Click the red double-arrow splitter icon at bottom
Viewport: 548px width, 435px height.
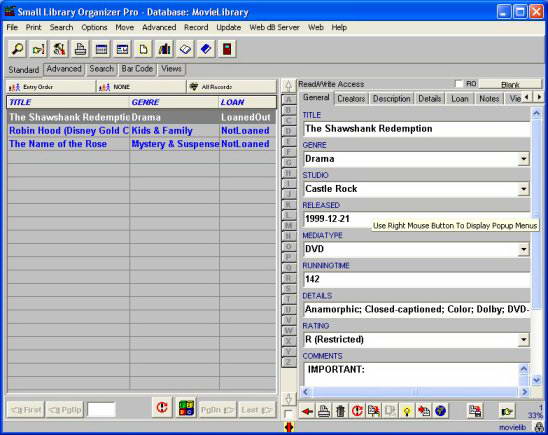pos(289,427)
